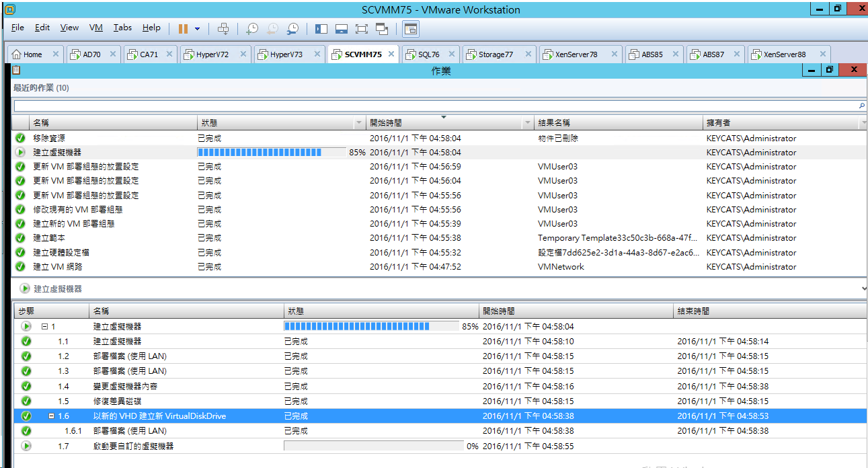Collapse step 1.6 tree node
The image size is (868, 468).
click(x=51, y=416)
